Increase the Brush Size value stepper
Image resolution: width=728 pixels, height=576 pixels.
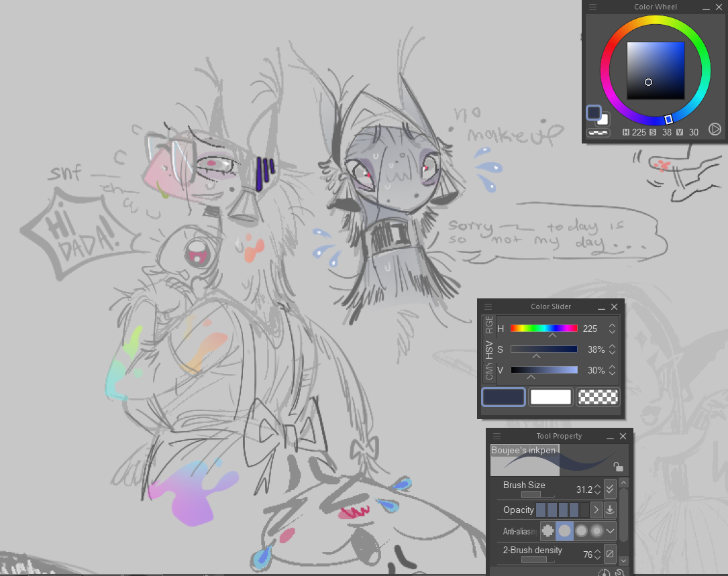[598, 485]
